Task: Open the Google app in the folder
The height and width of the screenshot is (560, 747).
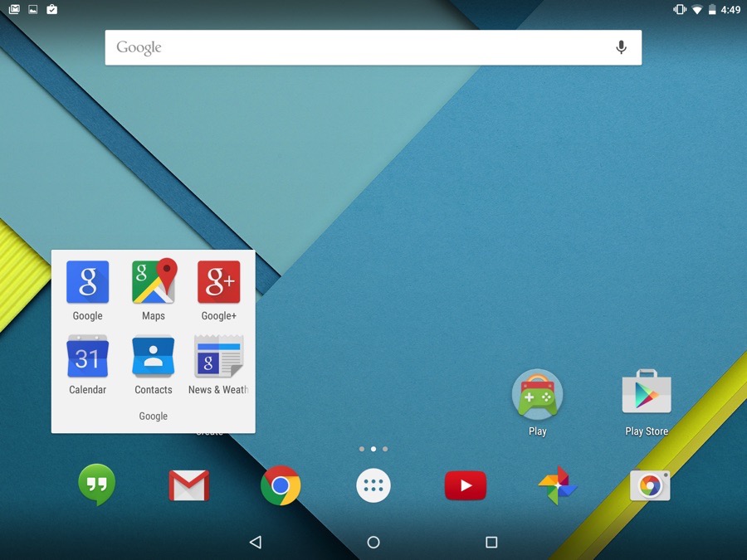Action: 88,282
